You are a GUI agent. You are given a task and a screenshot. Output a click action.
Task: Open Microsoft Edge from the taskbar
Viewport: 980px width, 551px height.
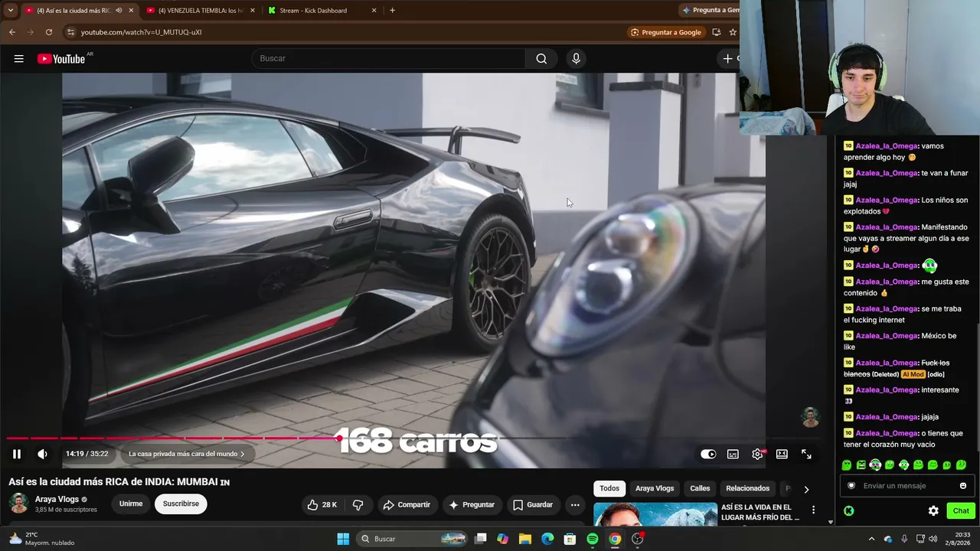coord(547,539)
